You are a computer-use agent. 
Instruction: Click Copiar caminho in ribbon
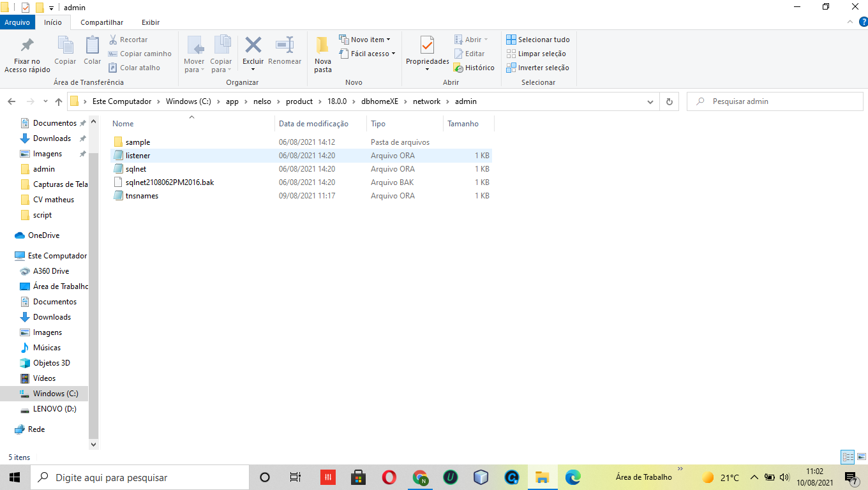point(140,54)
